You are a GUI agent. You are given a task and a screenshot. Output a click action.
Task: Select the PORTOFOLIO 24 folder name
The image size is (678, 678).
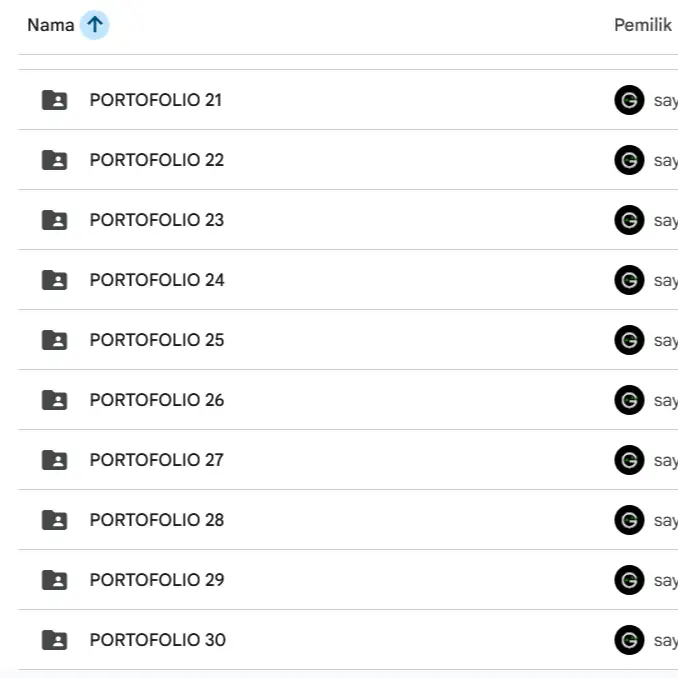tap(157, 280)
